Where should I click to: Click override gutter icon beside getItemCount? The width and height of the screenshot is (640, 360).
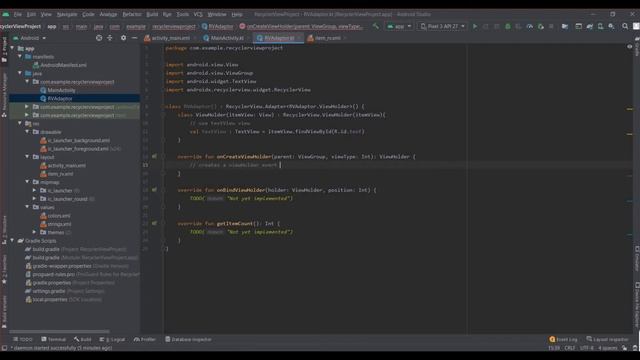154,223
